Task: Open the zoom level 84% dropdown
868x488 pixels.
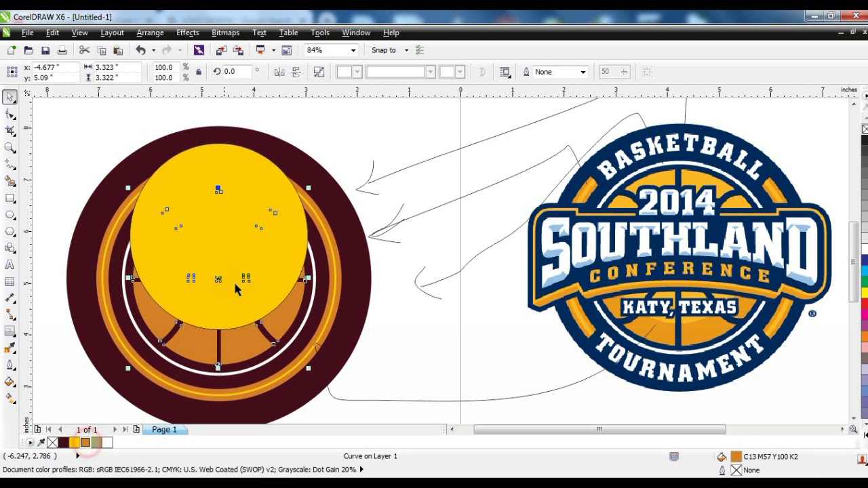Action: [x=353, y=50]
